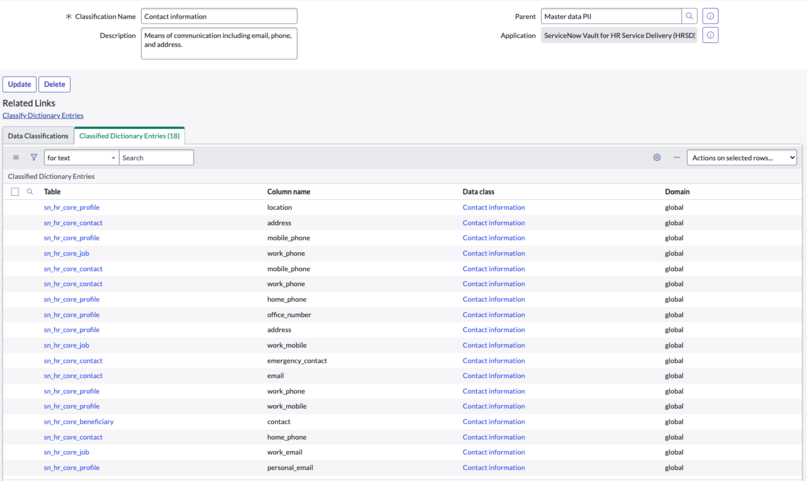Sort by the Table column header

click(52, 191)
